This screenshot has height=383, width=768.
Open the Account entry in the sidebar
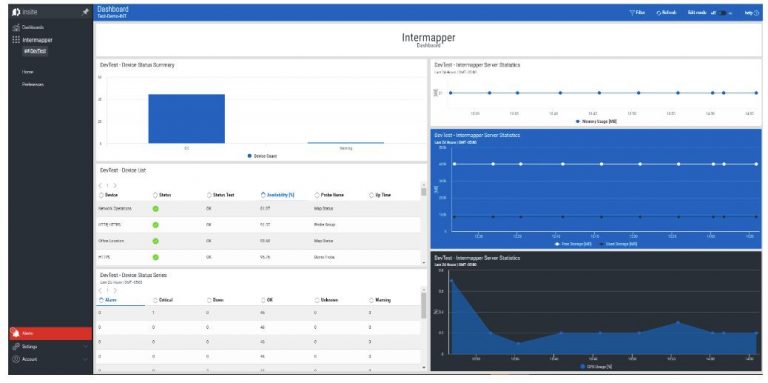tap(29, 359)
